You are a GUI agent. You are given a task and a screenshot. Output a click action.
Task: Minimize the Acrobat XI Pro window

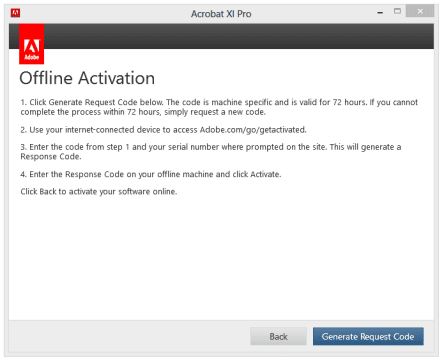tap(380, 13)
